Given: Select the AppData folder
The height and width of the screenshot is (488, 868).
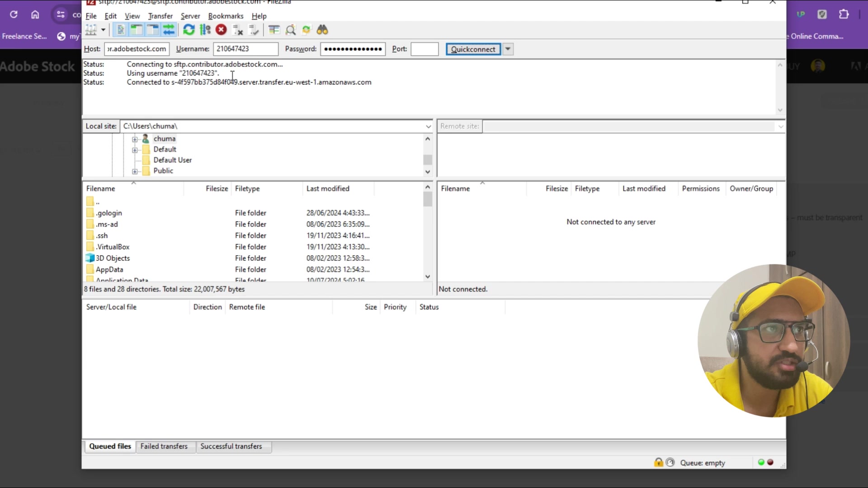Looking at the screenshot, I should click(109, 269).
